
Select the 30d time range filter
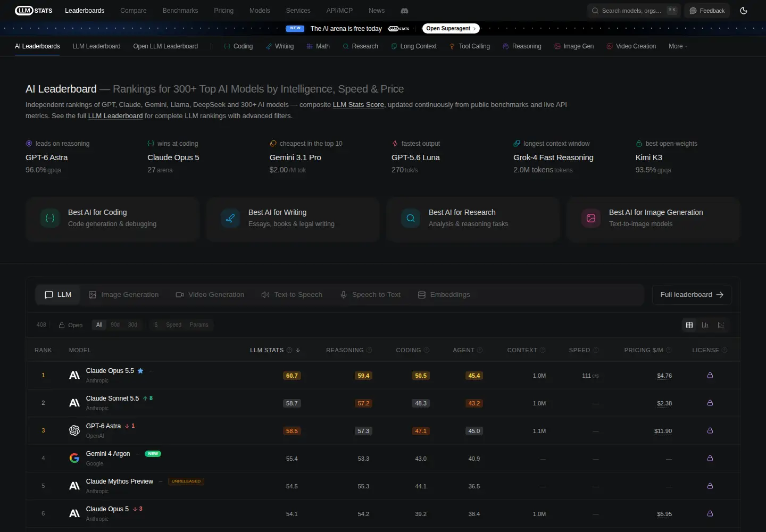pos(132,325)
